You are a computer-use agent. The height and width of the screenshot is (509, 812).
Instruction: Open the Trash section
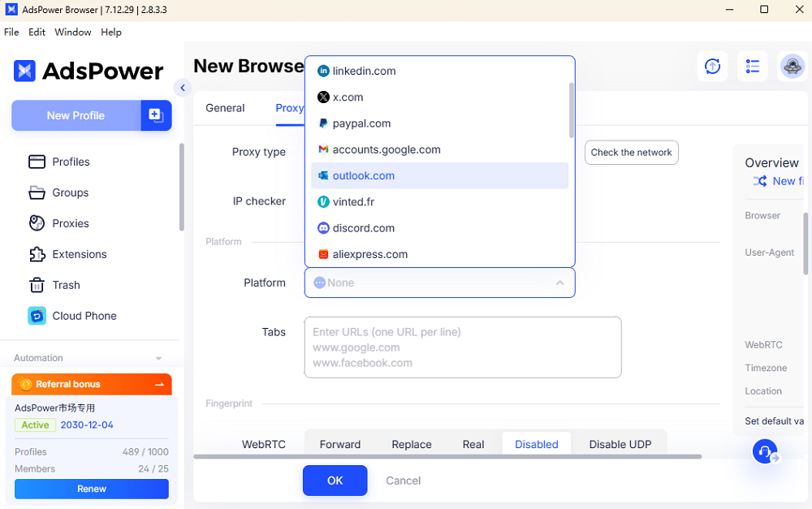[x=65, y=285]
